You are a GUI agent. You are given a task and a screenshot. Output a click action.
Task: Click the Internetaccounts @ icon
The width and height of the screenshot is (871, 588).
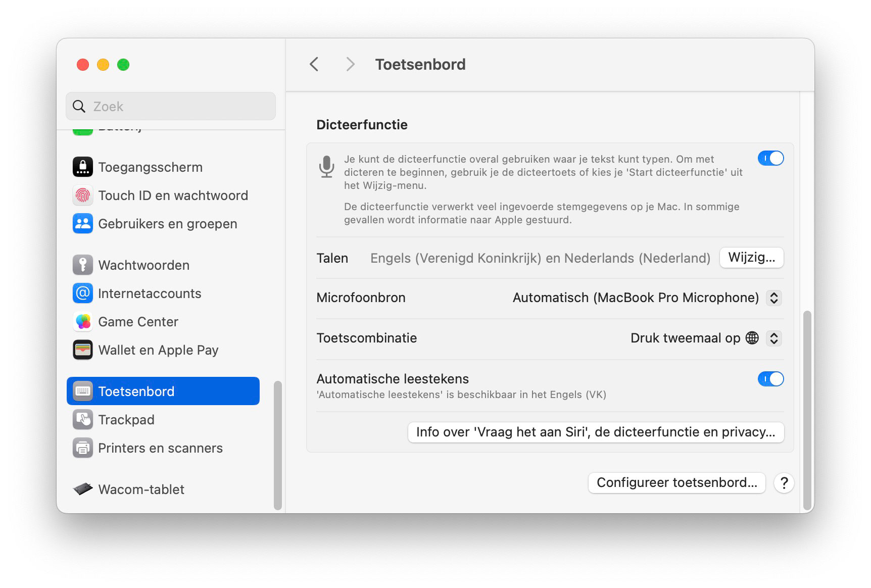tap(83, 293)
